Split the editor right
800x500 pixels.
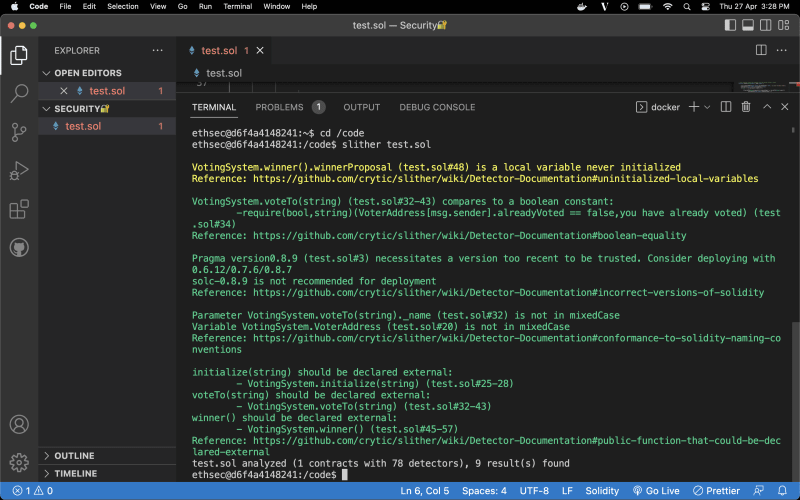coord(761,50)
